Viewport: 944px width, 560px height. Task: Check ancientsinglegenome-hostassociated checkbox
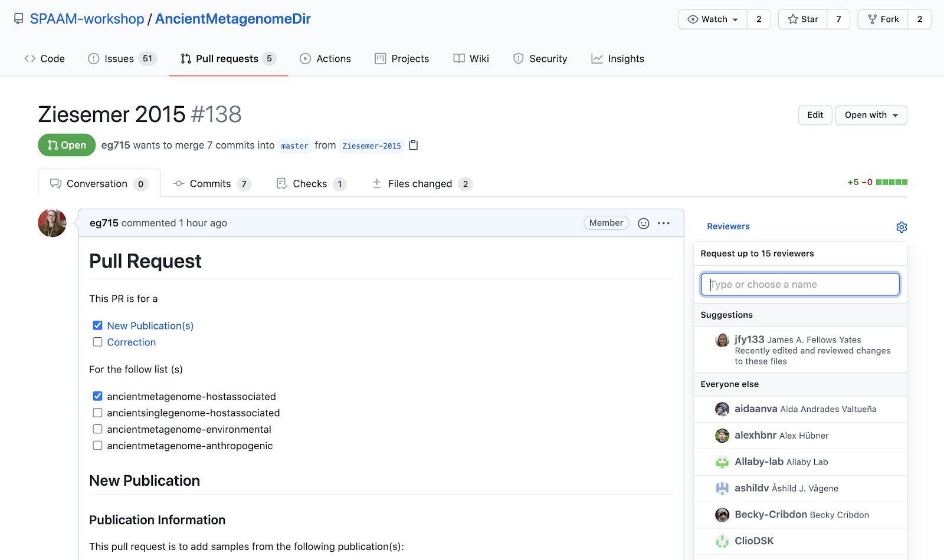(98, 413)
